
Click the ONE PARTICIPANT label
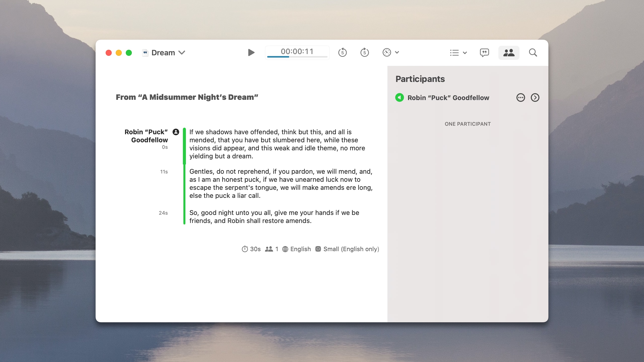(x=468, y=124)
